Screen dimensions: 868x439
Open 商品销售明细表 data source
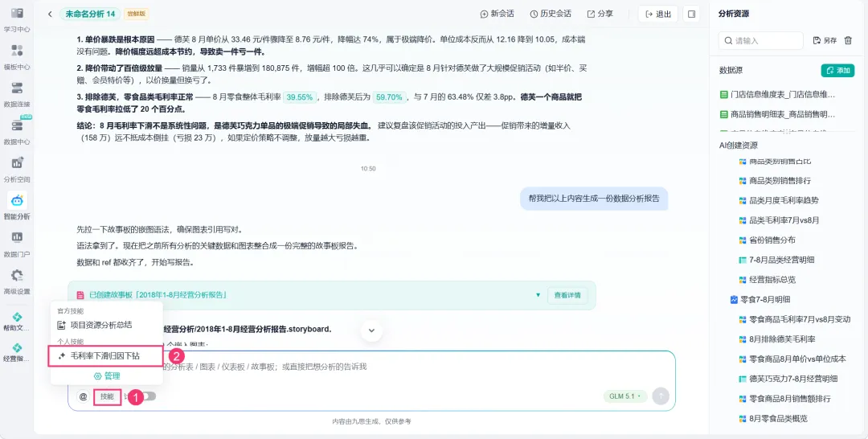[777, 114]
